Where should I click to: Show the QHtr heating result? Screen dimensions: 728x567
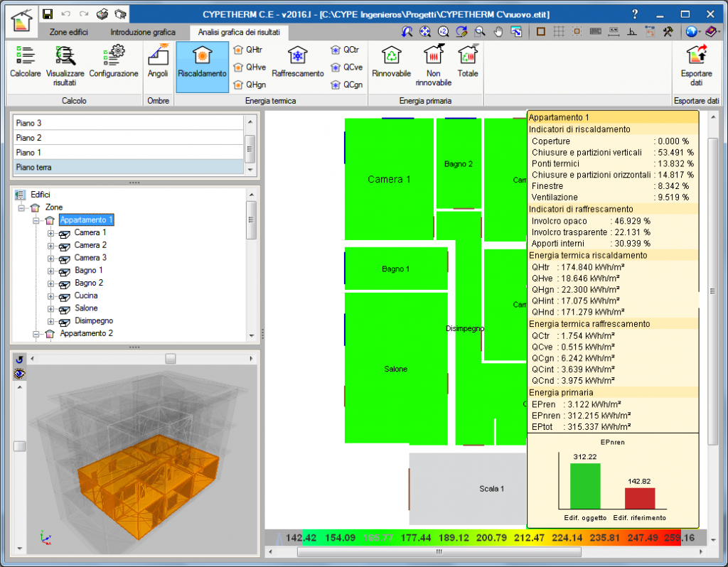click(x=248, y=50)
